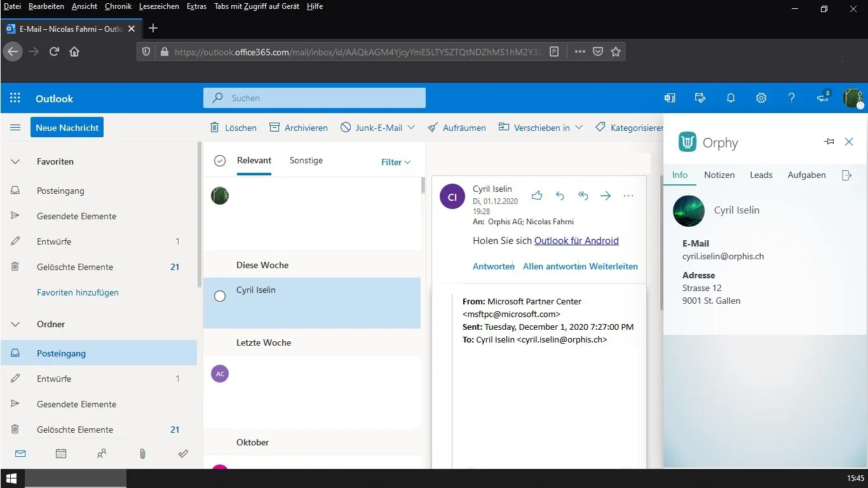This screenshot has height=488, width=868.
Task: Click the Allen antworten link
Action: click(555, 266)
